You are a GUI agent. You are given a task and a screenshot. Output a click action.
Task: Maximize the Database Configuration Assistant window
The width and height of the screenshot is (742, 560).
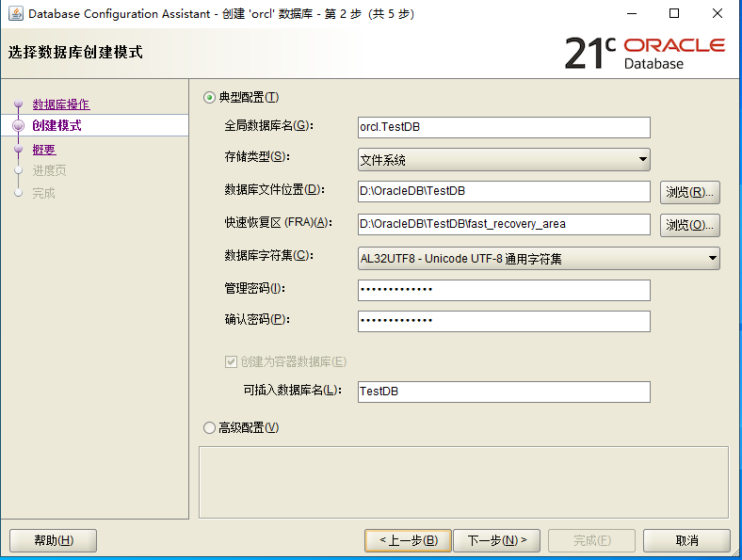674,14
